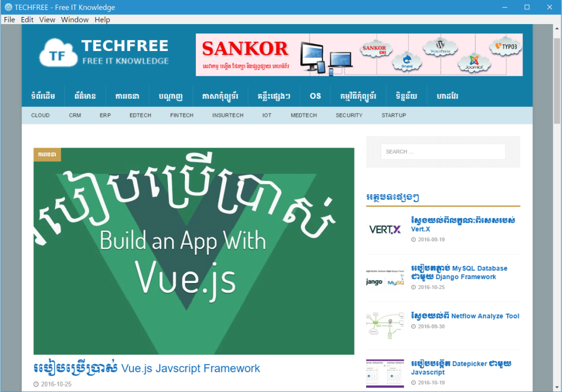Screen dimensions: 562x392
Task: Open the Vert.X article thumbnail
Action: point(385,230)
